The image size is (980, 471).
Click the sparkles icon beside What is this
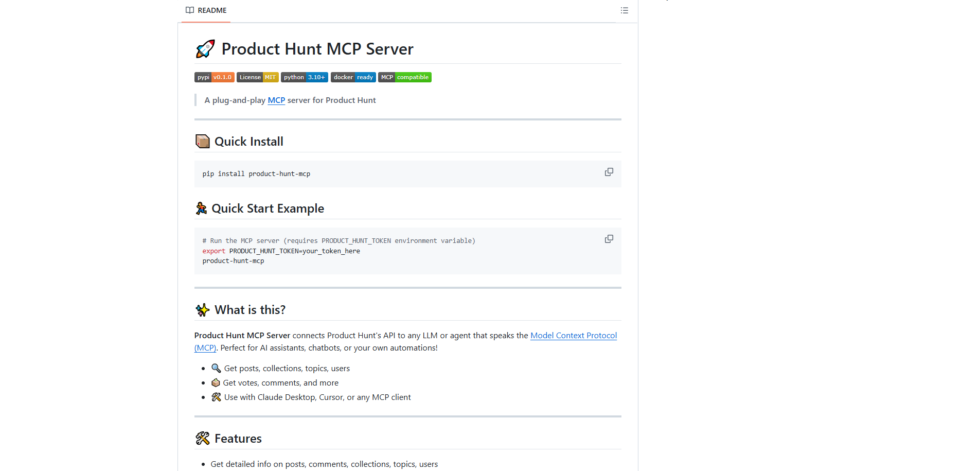[x=202, y=309]
